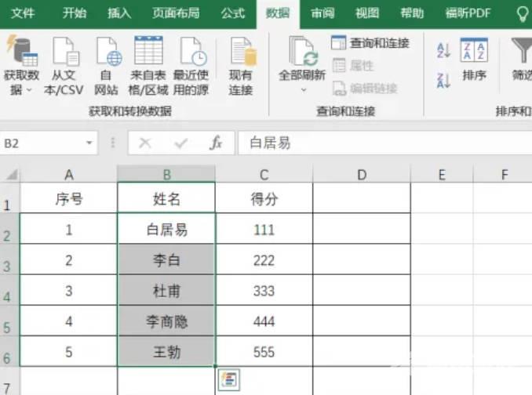
Task: Click 查询和连接 button in ribbon
Action: click(370, 43)
